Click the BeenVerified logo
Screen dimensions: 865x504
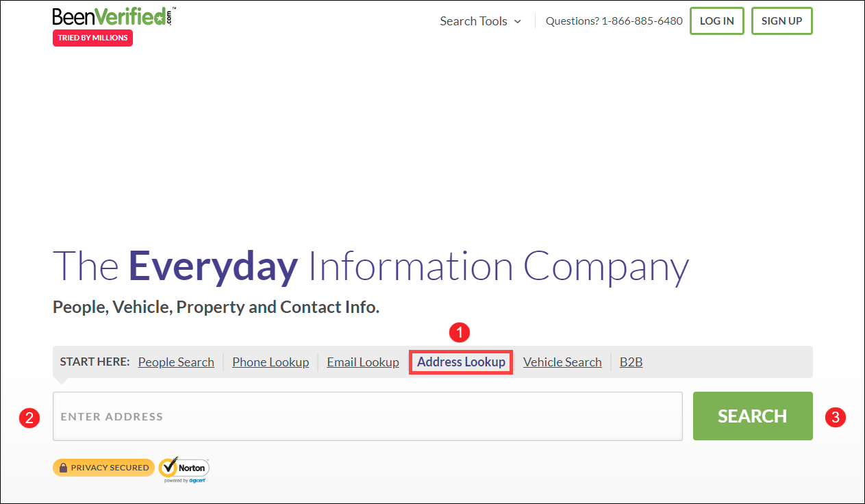coord(114,16)
